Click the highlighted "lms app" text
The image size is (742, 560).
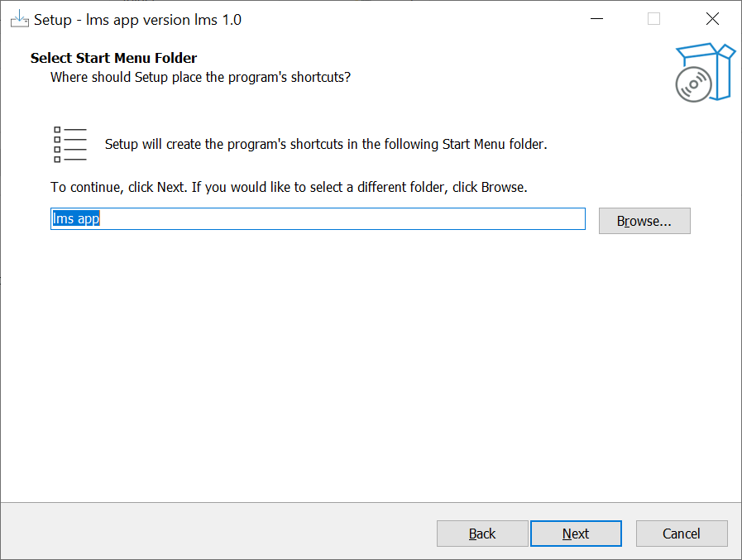(x=76, y=219)
